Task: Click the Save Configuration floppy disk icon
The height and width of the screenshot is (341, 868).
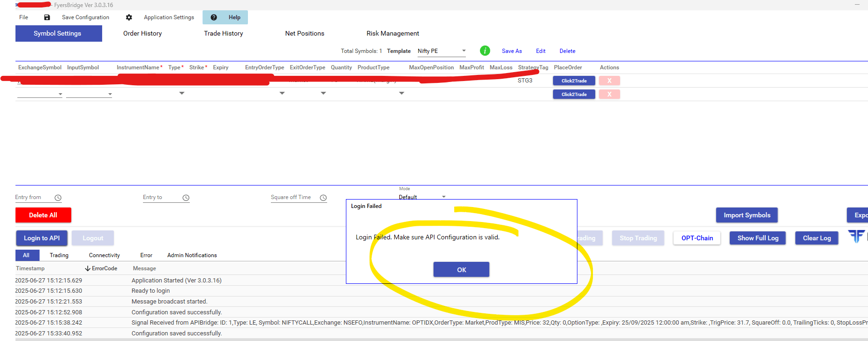Action: click(47, 17)
